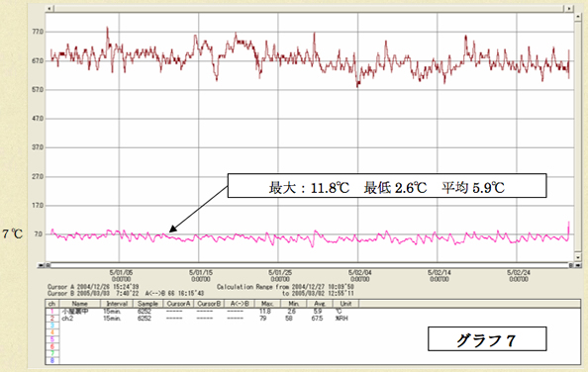
Task: Toggle channel 4 orange number button
Action: pos(52,332)
